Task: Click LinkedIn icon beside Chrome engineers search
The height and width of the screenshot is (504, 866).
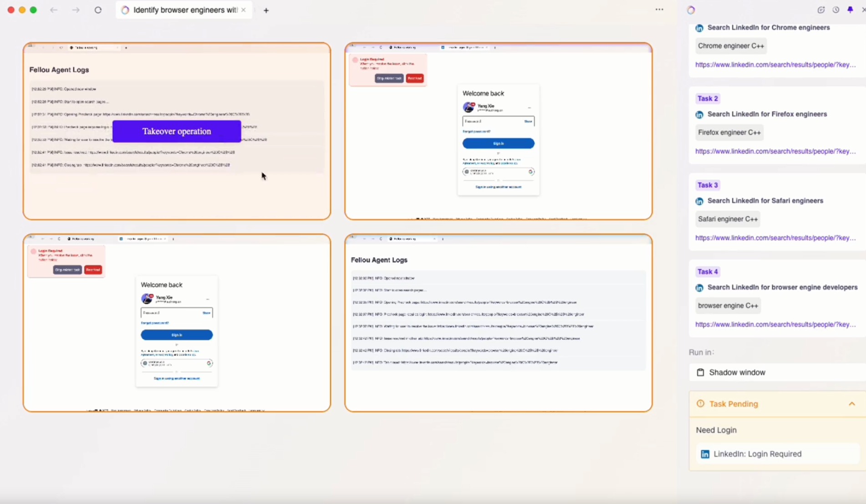Action: click(x=699, y=28)
